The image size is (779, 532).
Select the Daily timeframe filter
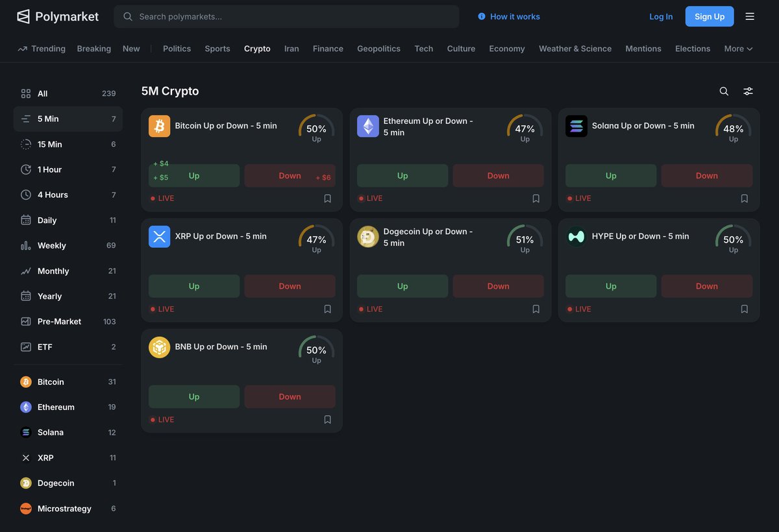[68, 220]
